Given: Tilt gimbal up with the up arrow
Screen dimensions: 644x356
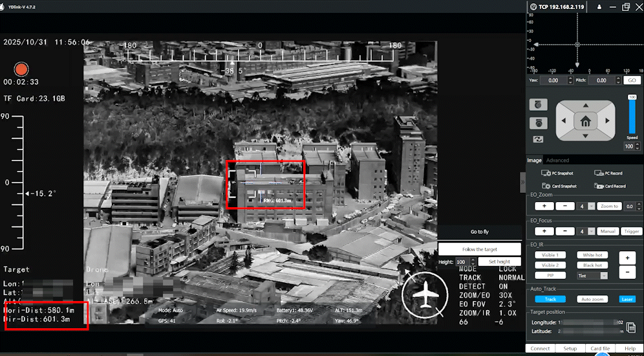Looking at the screenshot, I should pyautogui.click(x=585, y=106).
